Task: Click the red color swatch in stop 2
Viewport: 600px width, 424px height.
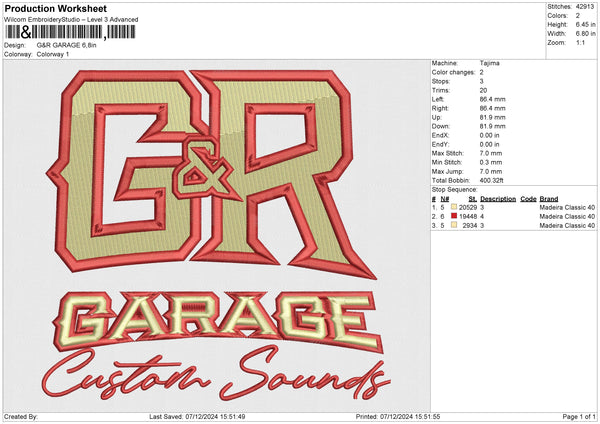Action: pos(453,216)
